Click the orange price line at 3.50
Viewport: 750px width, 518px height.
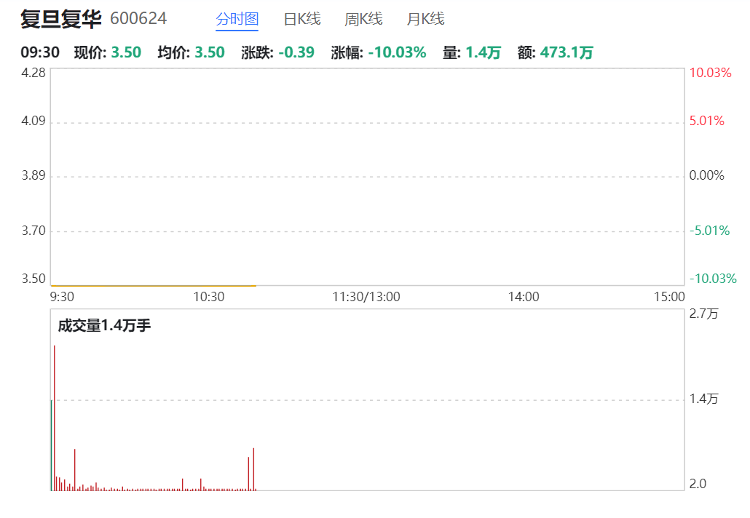point(154,286)
